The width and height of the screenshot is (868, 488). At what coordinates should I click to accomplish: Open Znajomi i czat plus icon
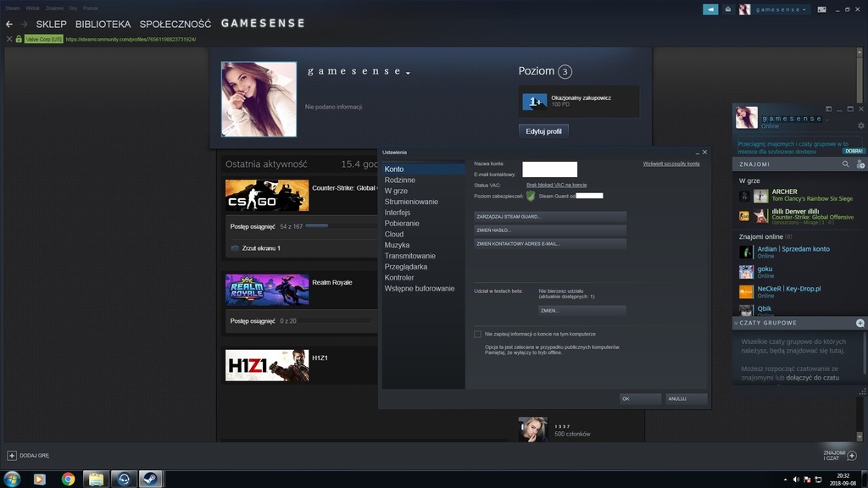pyautogui.click(x=852, y=455)
